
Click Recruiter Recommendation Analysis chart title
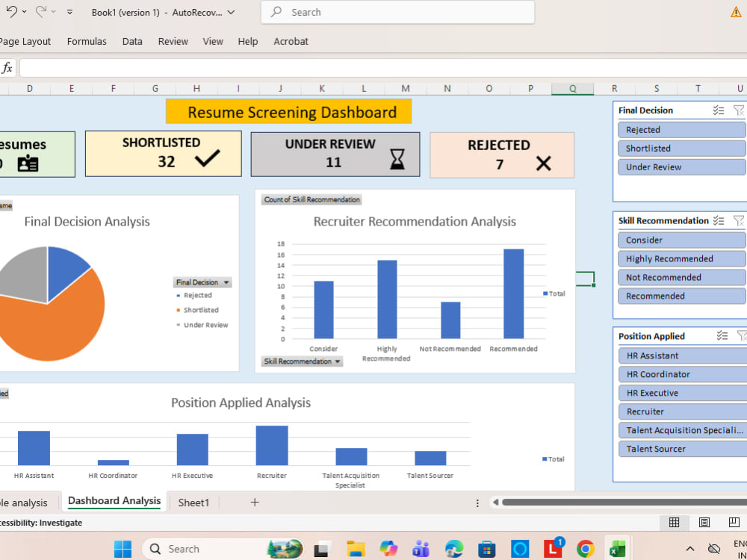[415, 222]
